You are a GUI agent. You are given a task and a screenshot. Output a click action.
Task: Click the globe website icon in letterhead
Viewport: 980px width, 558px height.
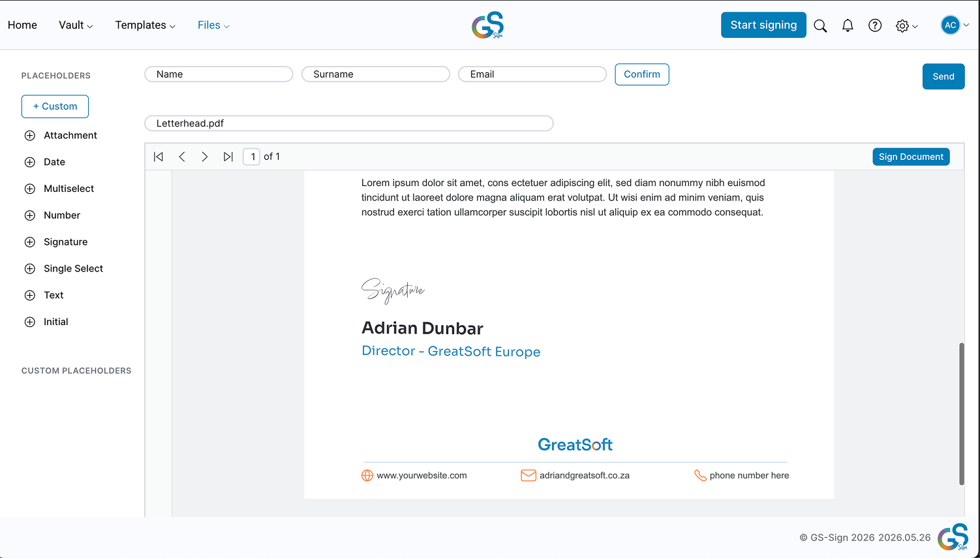click(367, 476)
